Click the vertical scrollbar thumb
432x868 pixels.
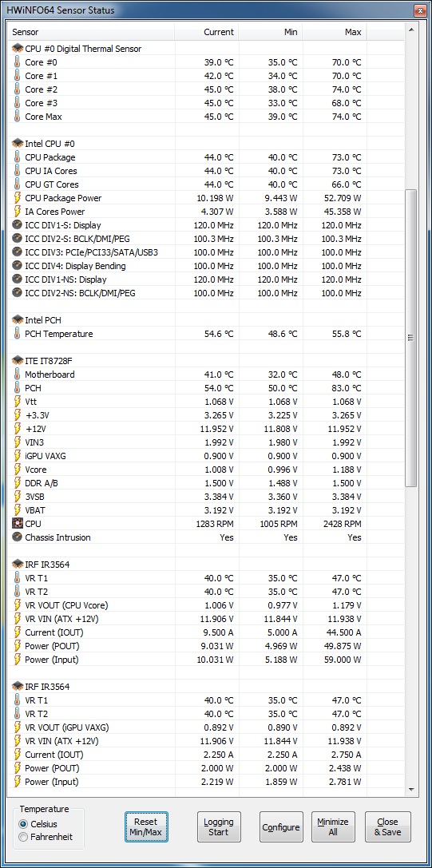point(411,338)
